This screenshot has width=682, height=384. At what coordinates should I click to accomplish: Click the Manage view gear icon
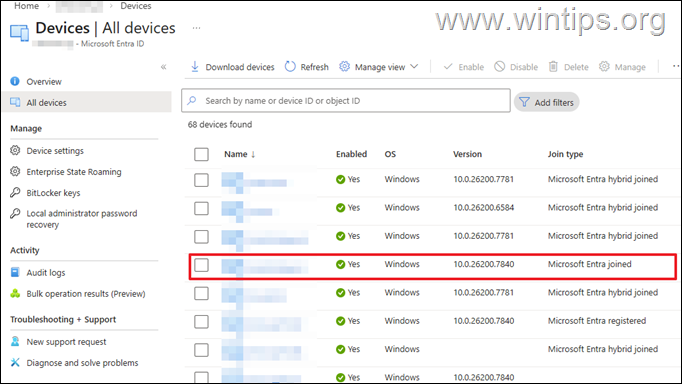(344, 67)
